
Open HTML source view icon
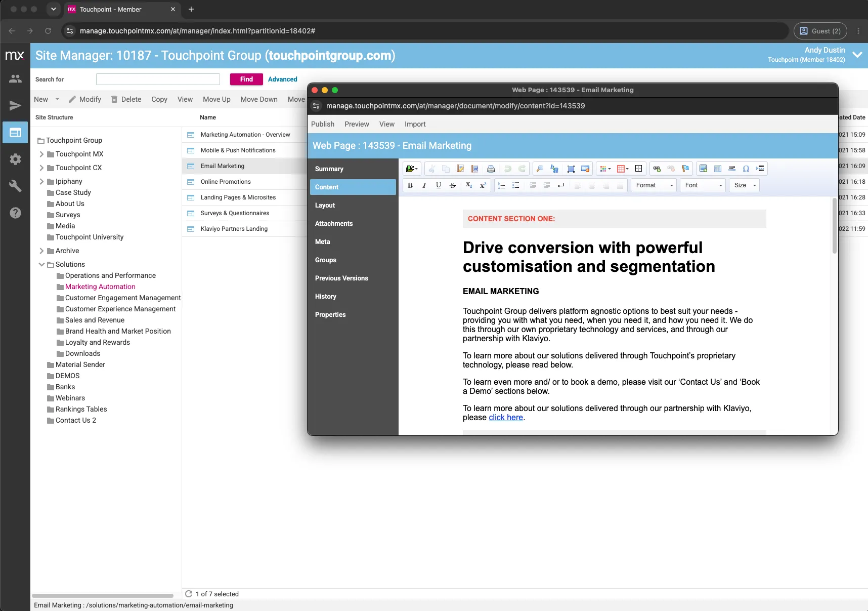(585, 169)
